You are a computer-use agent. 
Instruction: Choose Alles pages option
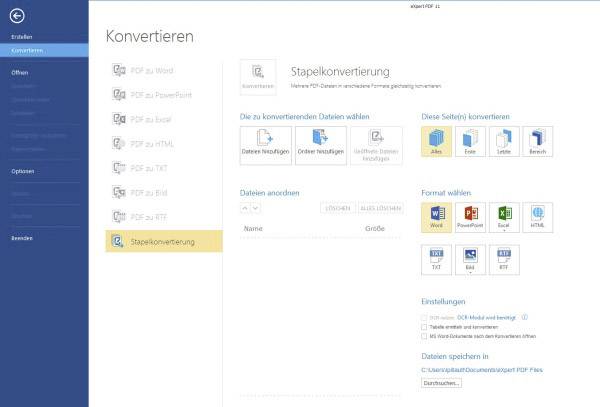point(436,142)
